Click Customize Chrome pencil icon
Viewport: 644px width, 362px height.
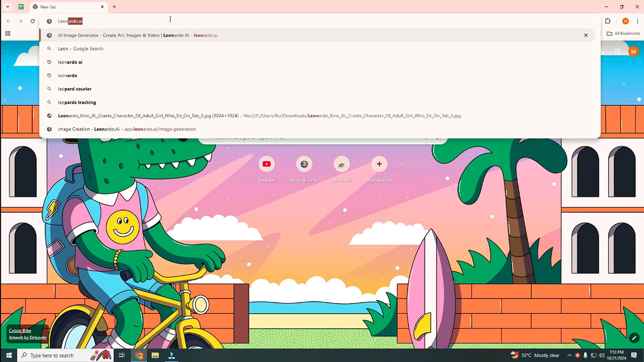pyautogui.click(x=634, y=338)
